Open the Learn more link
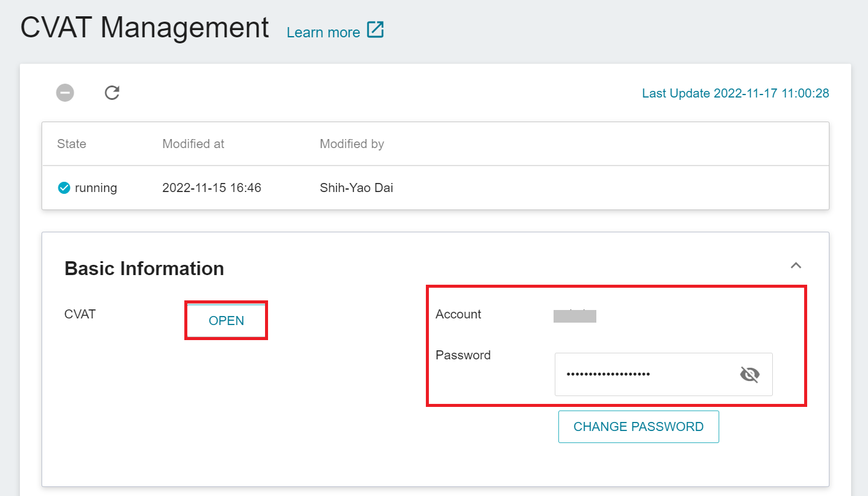This screenshot has height=496, width=868. 323,32
